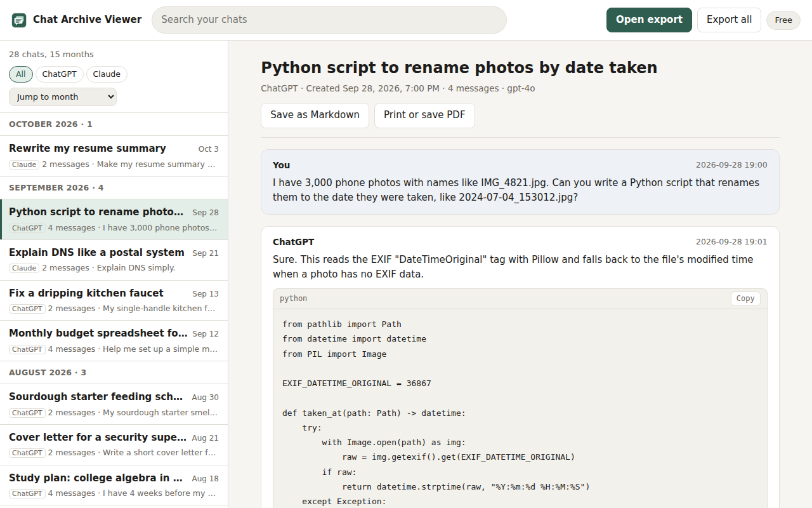Click the EXIF_DATETIME_ORIGINAL = 36867 code line
The image size is (812, 508).
pyautogui.click(x=357, y=384)
